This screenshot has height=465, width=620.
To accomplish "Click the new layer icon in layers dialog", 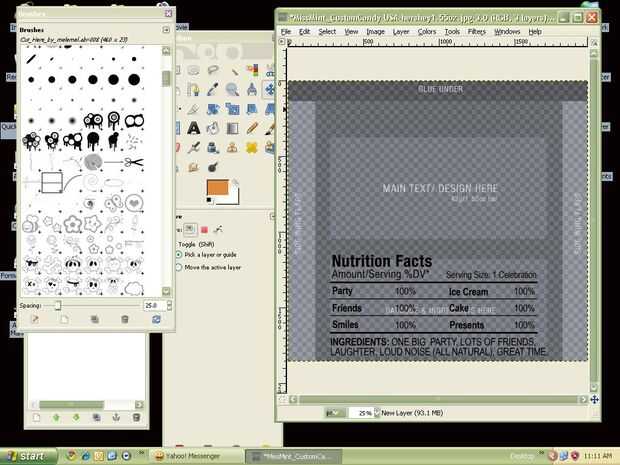I will (36, 418).
